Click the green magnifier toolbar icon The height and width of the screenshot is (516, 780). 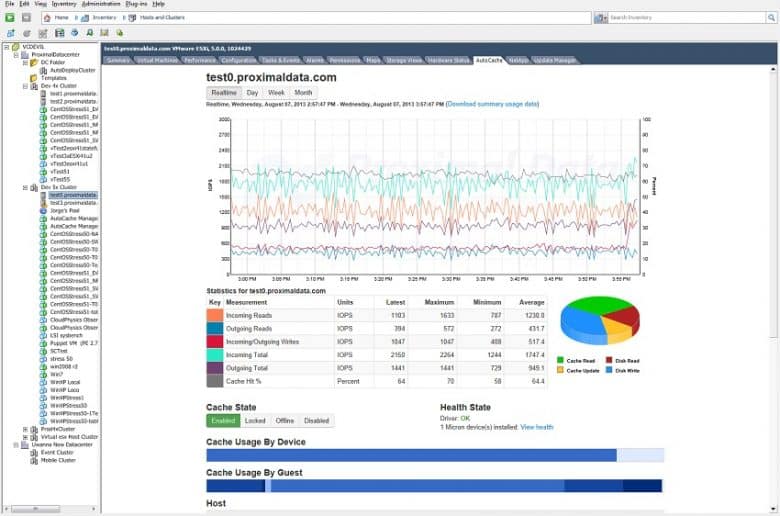coord(90,33)
